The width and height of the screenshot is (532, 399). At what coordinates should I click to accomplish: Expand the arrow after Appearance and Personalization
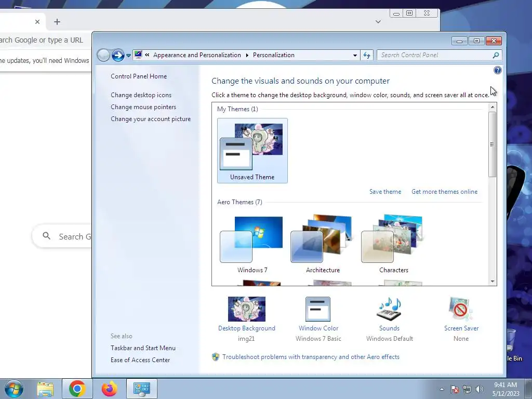(247, 55)
